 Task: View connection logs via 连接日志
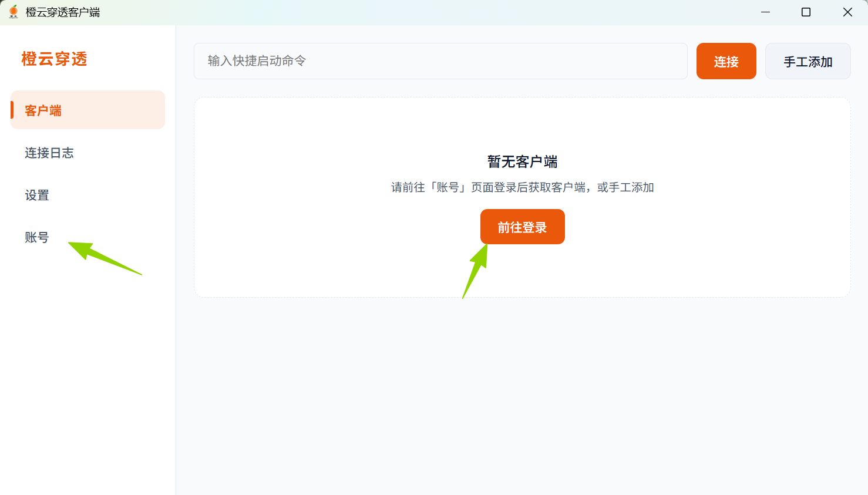click(49, 153)
